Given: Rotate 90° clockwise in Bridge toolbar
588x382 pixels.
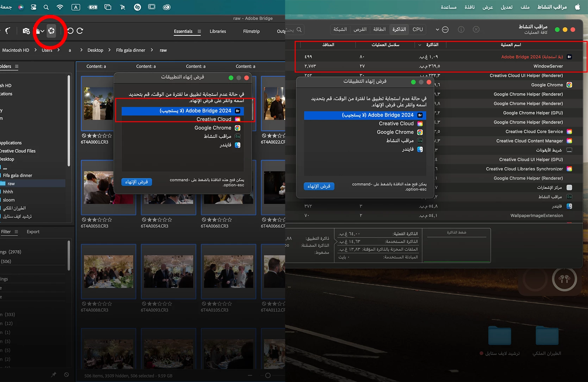Looking at the screenshot, I should click(80, 31).
